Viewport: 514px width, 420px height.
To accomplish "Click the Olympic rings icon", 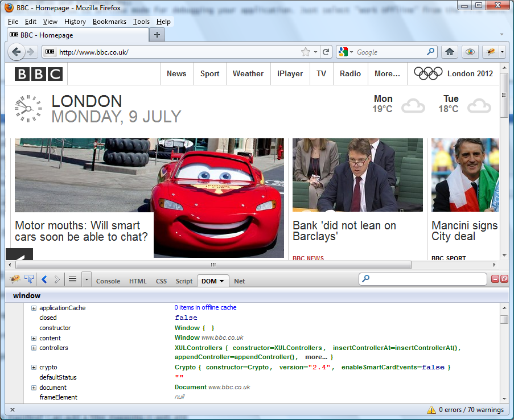I will click(x=428, y=73).
